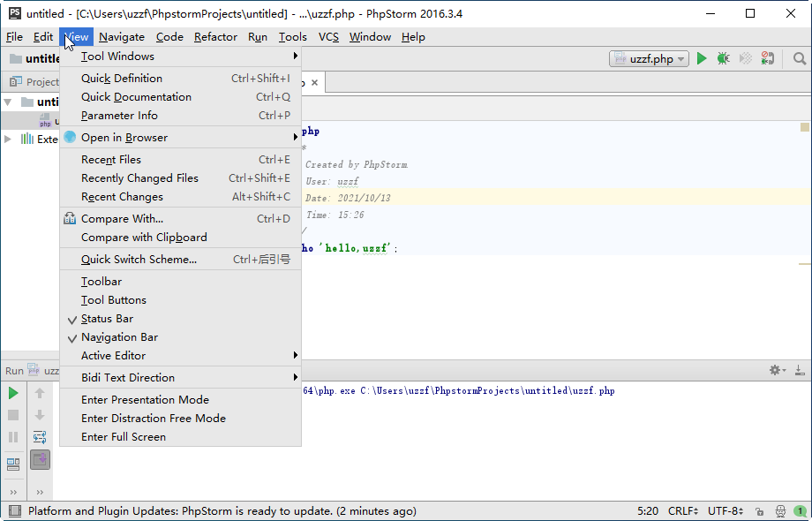This screenshot has width=812, height=521.
Task: Open the green notification badge in status bar
Action: tap(801, 511)
